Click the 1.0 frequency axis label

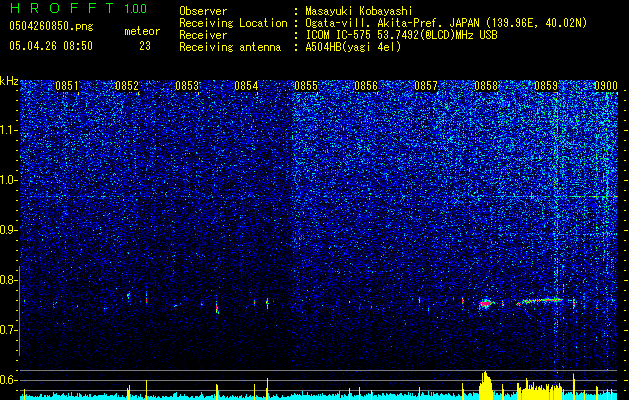click(x=9, y=180)
